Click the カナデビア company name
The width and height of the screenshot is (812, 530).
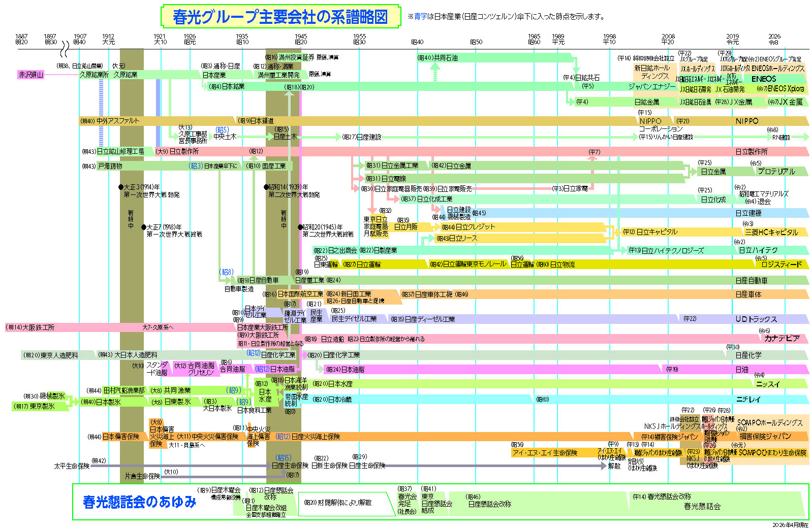[x=782, y=338]
